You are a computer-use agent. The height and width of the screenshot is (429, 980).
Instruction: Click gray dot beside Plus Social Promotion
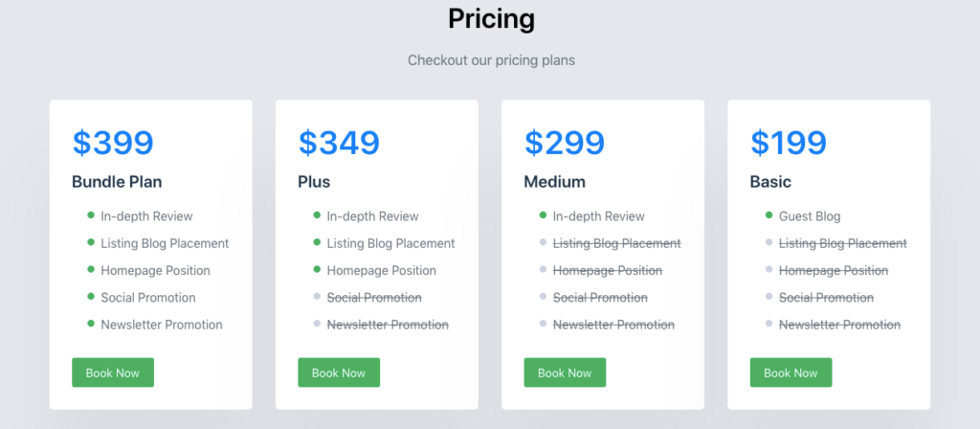click(x=317, y=297)
